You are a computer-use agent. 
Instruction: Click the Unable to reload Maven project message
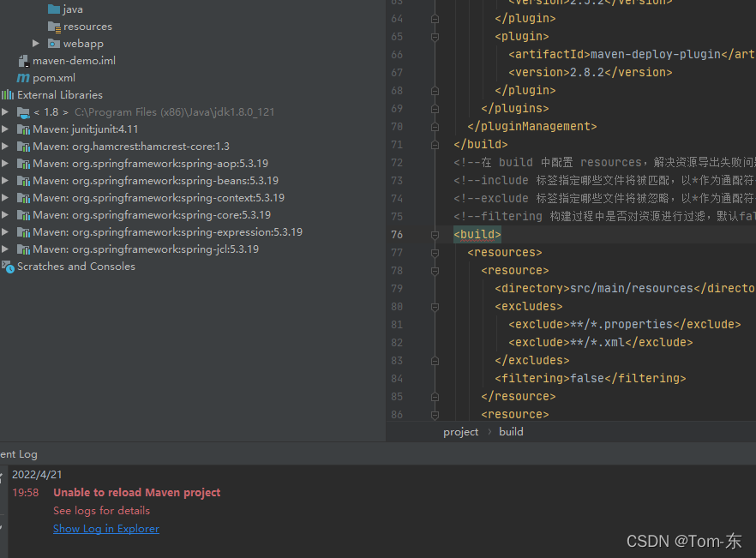click(x=136, y=492)
